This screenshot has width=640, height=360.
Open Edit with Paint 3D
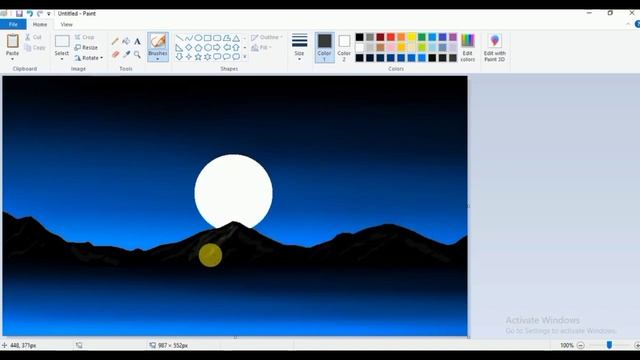pos(495,47)
